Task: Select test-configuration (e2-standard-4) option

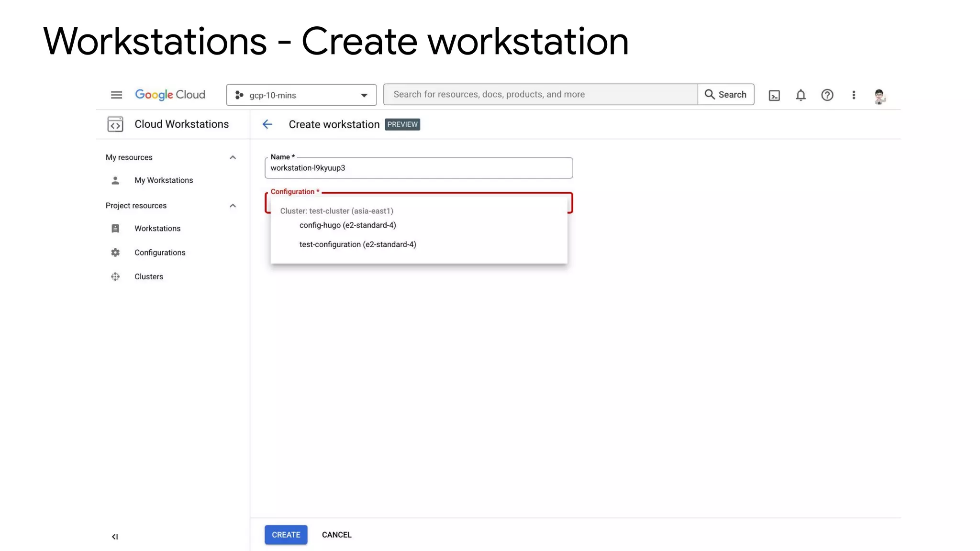Action: tap(419, 244)
